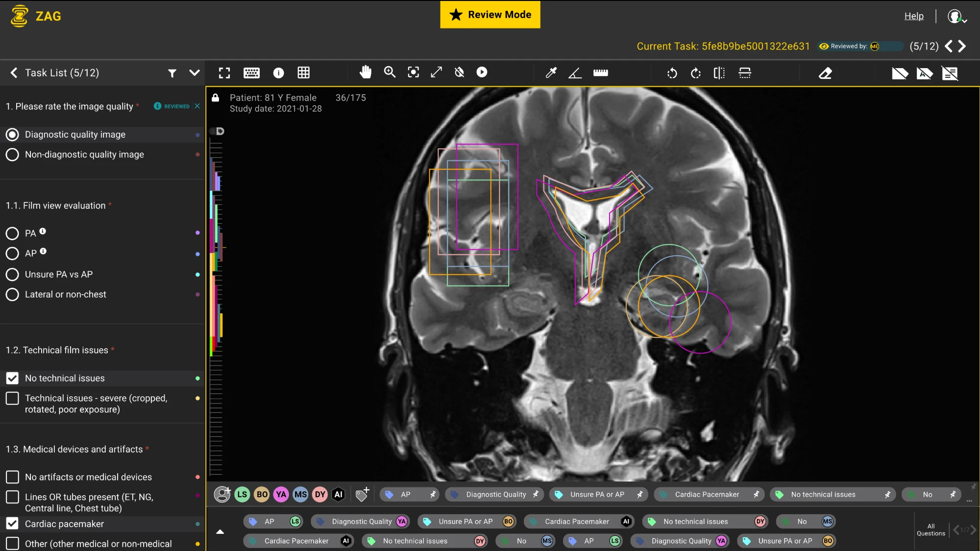The image size is (980, 551).
Task: Click the add tag icon
Action: (363, 494)
